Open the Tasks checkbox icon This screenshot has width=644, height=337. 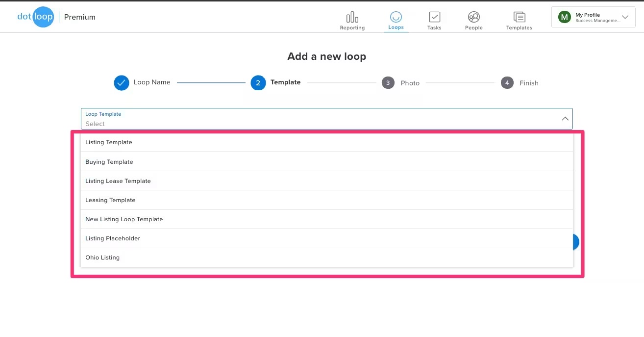[434, 17]
